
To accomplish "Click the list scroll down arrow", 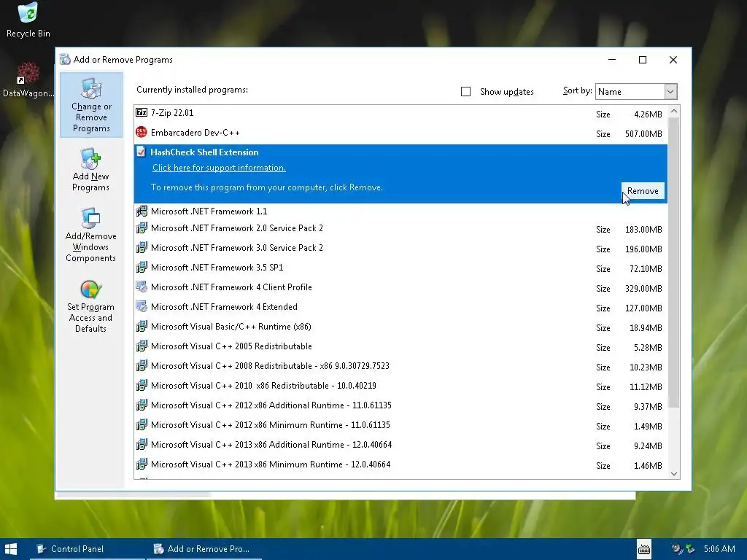I will click(x=673, y=473).
